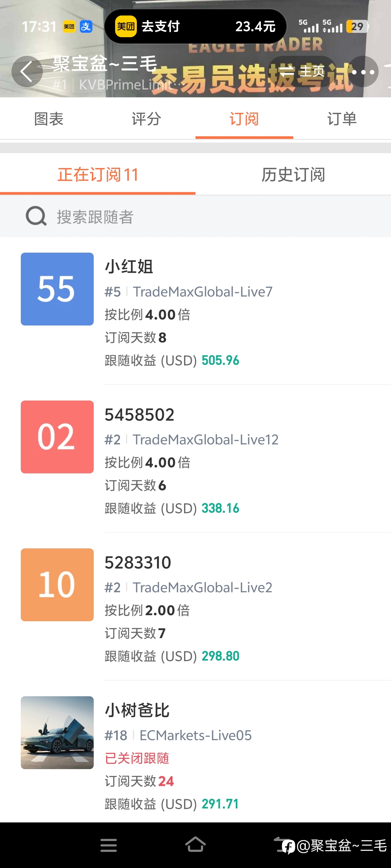Open 小树爸比's car photo avatar
Screen dimensions: 391x868
point(57,733)
